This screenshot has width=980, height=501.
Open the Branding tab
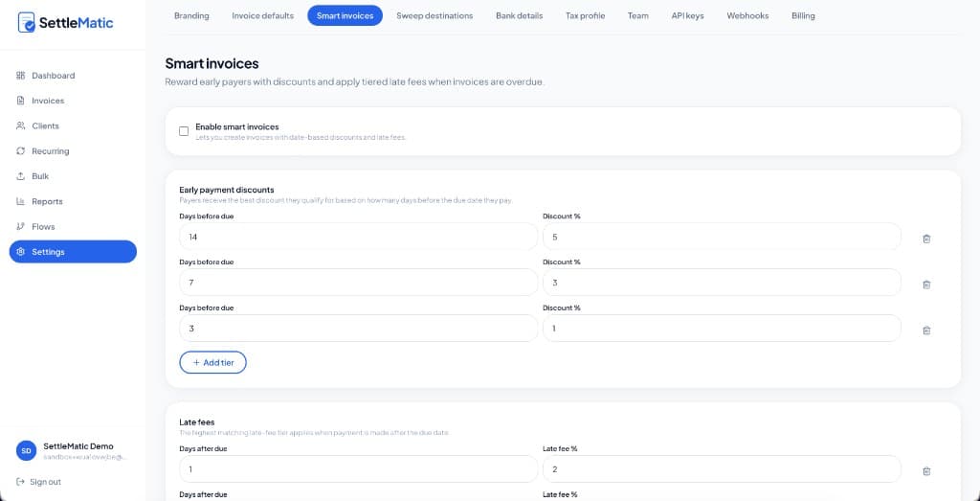coord(191,15)
